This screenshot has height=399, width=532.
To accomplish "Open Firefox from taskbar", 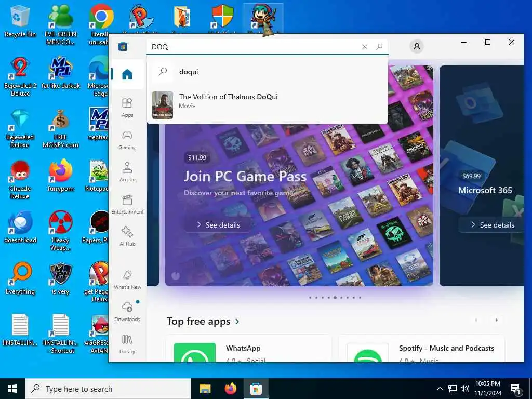I will [231, 389].
